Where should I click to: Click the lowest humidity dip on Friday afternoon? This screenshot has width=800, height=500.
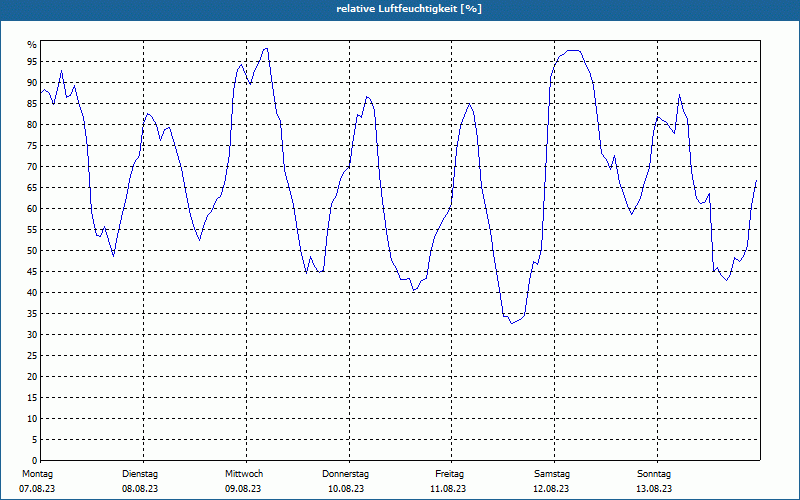512,323
